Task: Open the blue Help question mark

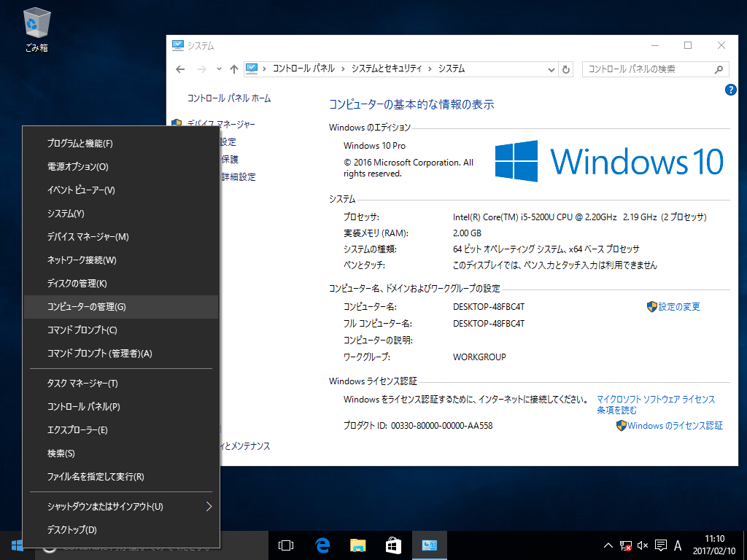Action: (730, 90)
